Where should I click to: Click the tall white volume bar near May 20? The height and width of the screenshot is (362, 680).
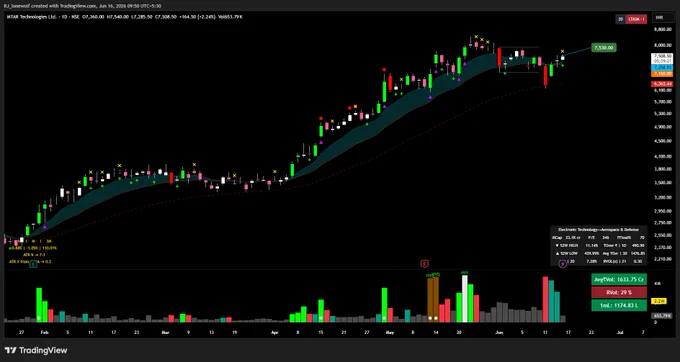click(x=464, y=299)
